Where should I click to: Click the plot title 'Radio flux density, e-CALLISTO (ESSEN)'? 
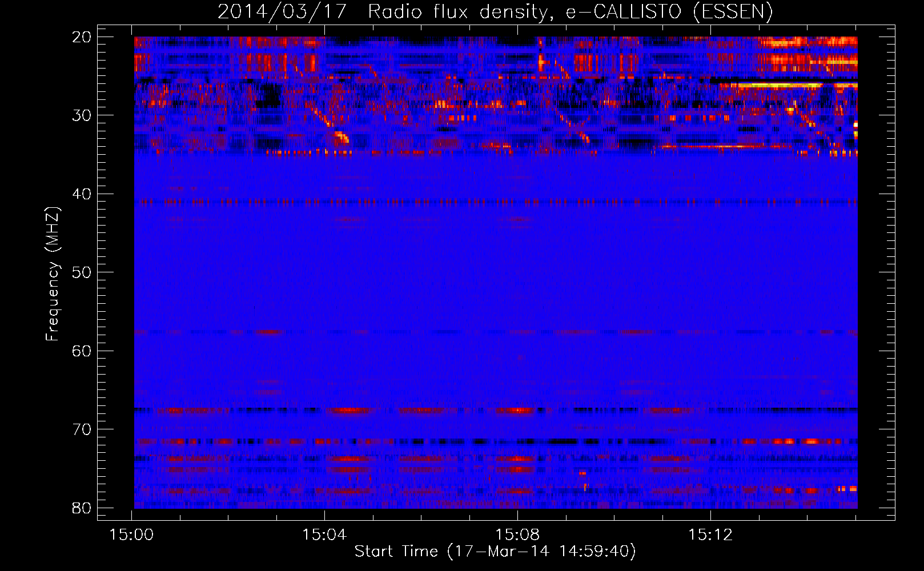click(x=570, y=11)
